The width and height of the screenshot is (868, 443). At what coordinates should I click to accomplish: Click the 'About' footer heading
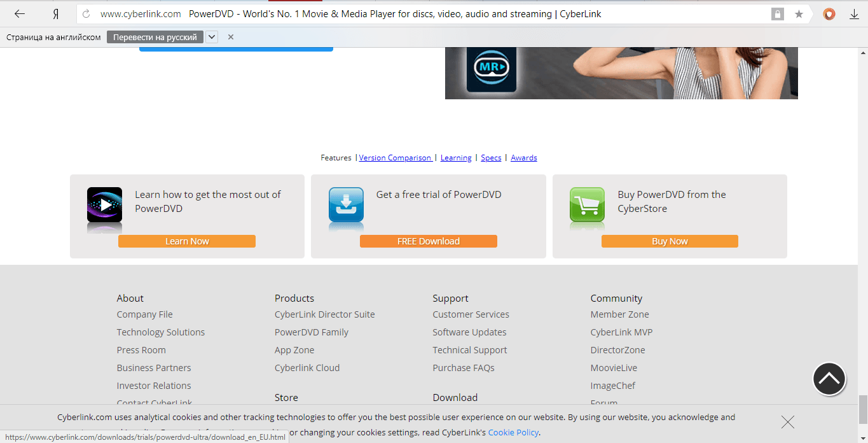[x=130, y=298]
